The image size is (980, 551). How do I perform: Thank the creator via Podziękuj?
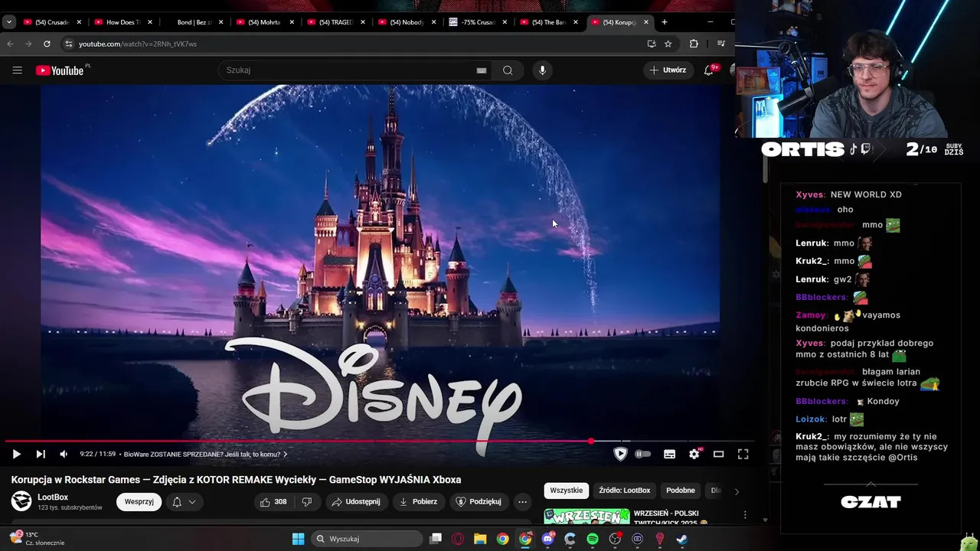tap(479, 502)
